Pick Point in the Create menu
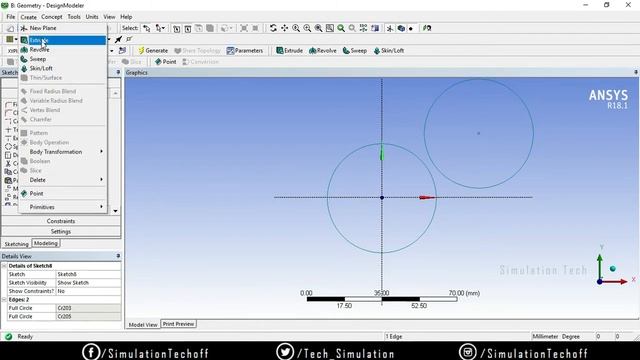Screen dimensions: 640x360 click(62, 193)
